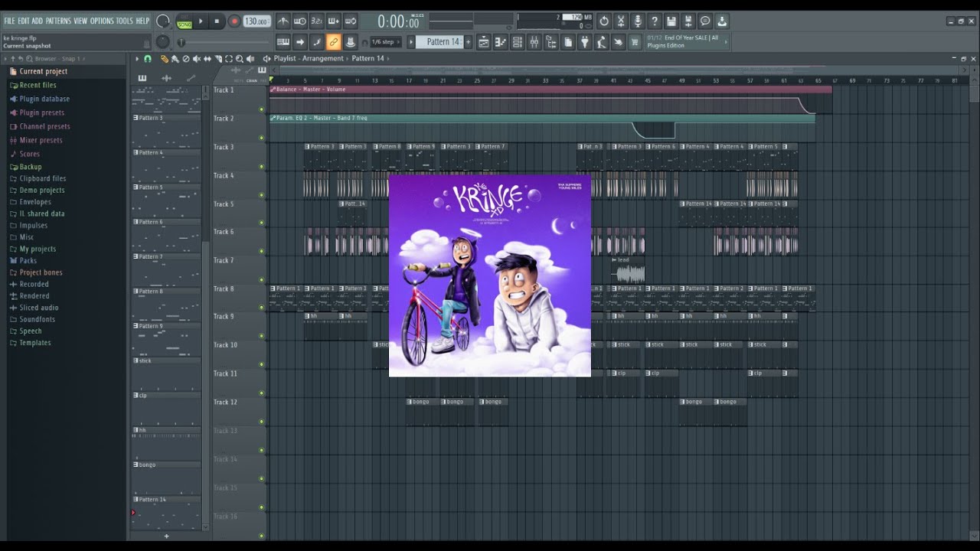
Task: Adjust the master pitch knob
Action: point(163,42)
